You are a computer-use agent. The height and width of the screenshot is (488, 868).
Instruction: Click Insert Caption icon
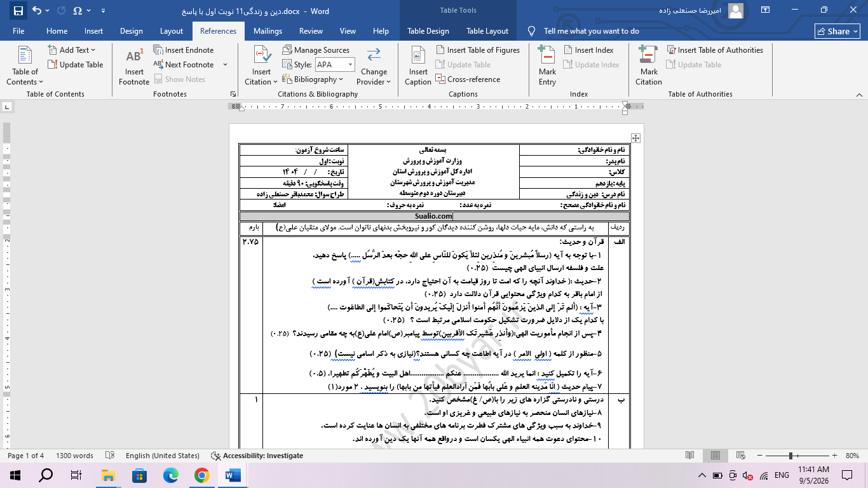(x=418, y=55)
